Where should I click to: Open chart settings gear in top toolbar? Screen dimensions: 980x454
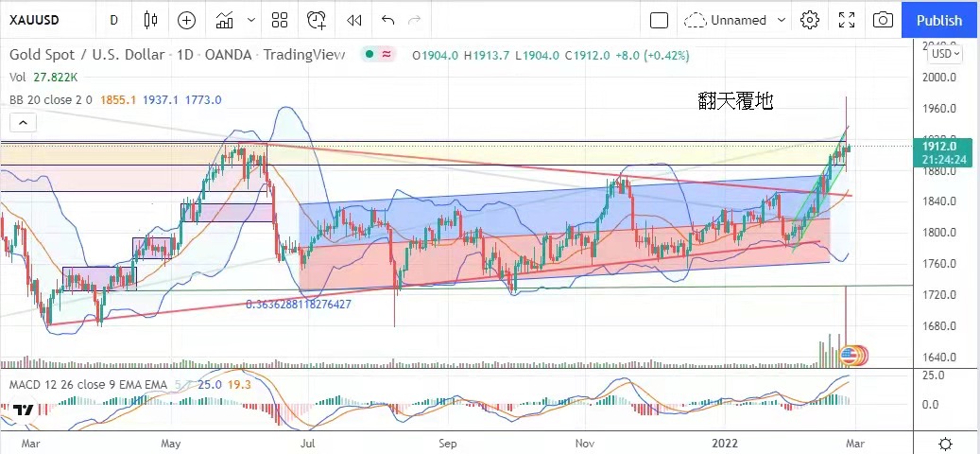click(x=809, y=20)
